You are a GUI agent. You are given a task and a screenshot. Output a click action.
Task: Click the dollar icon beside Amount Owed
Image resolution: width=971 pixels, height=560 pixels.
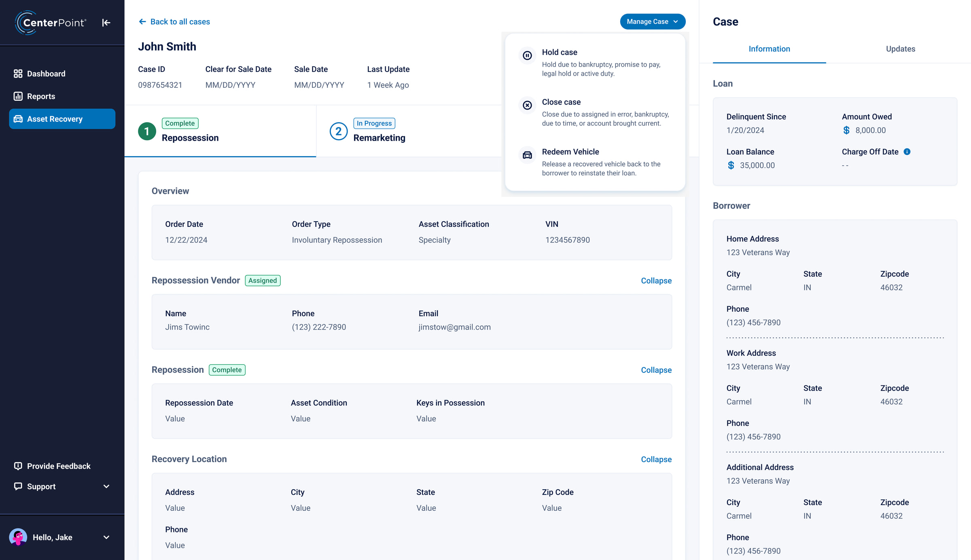point(846,130)
